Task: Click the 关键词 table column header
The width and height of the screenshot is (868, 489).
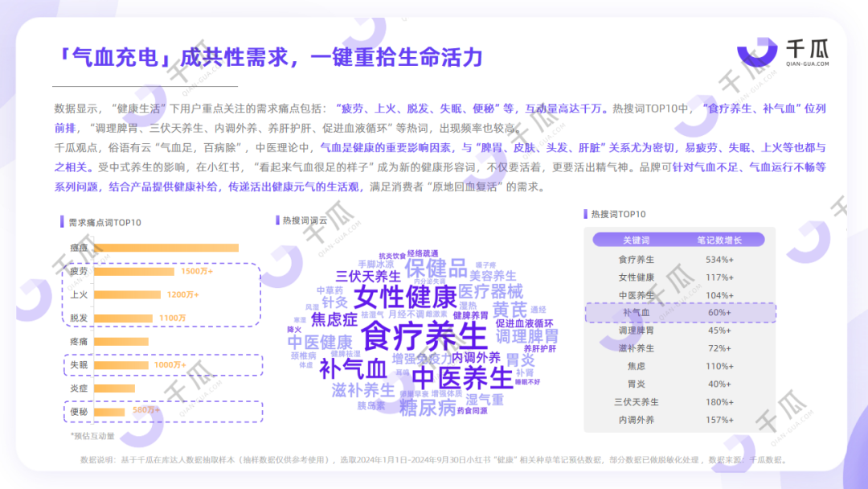Action: coord(636,240)
